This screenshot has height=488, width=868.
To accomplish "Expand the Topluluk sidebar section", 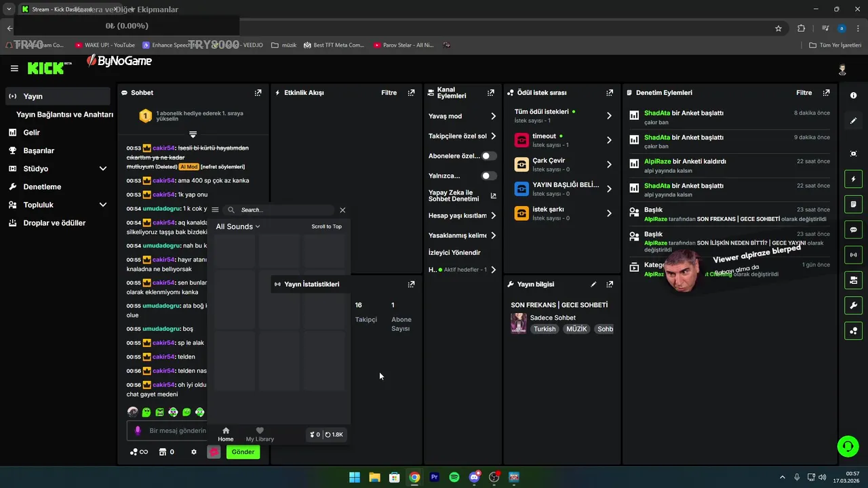I will pyautogui.click(x=103, y=205).
